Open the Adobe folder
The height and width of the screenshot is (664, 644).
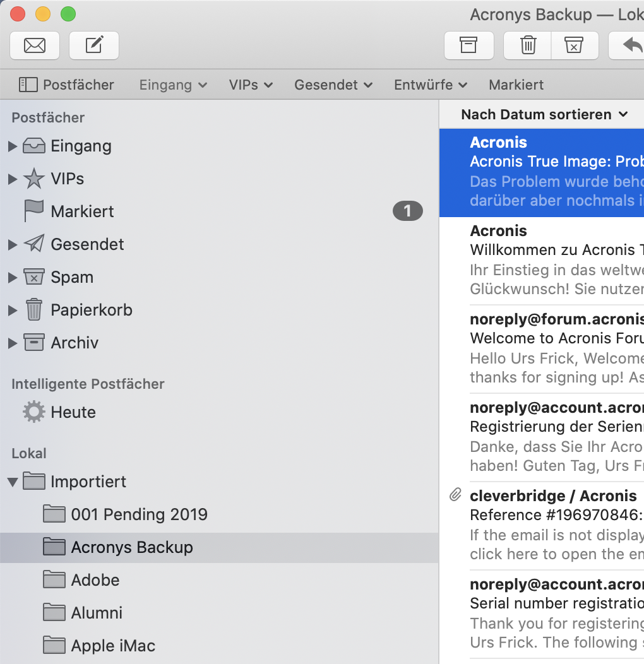pyautogui.click(x=220, y=580)
